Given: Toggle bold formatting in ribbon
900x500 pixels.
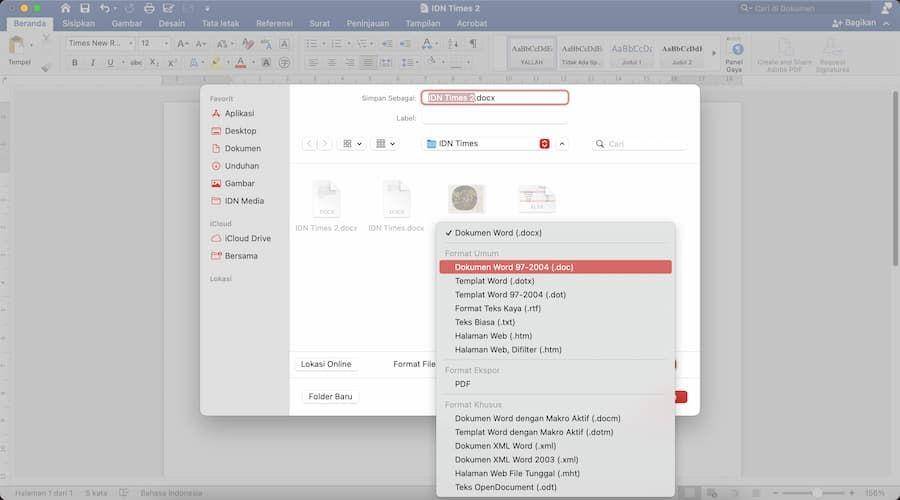Looking at the screenshot, I should 75,63.
